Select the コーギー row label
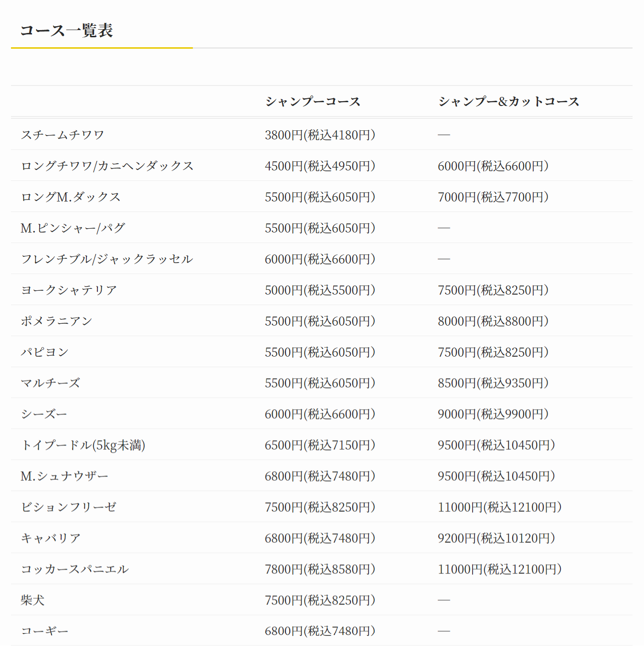Screen dimensions: 644x646 [x=44, y=631]
